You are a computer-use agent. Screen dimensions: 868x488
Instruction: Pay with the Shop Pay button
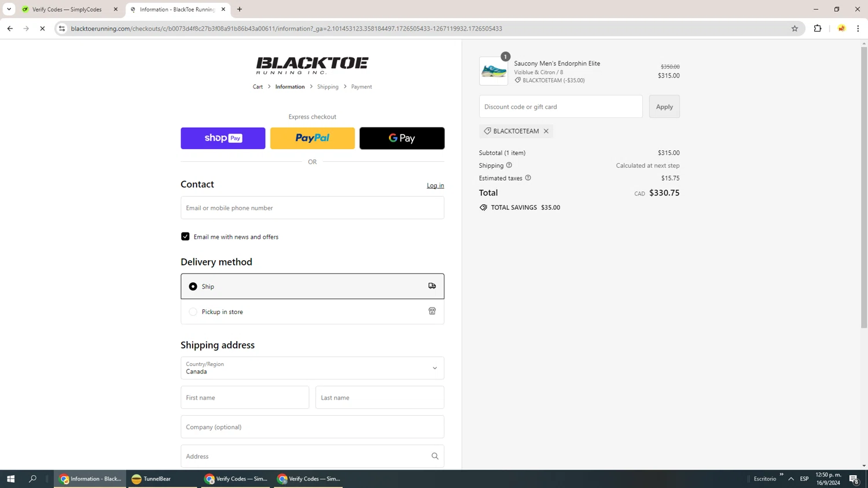click(223, 138)
